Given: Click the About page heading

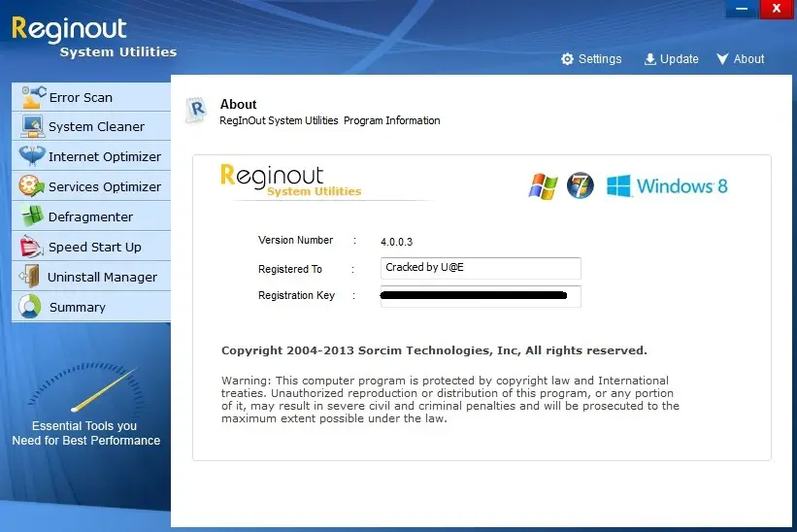Looking at the screenshot, I should click(x=238, y=104).
